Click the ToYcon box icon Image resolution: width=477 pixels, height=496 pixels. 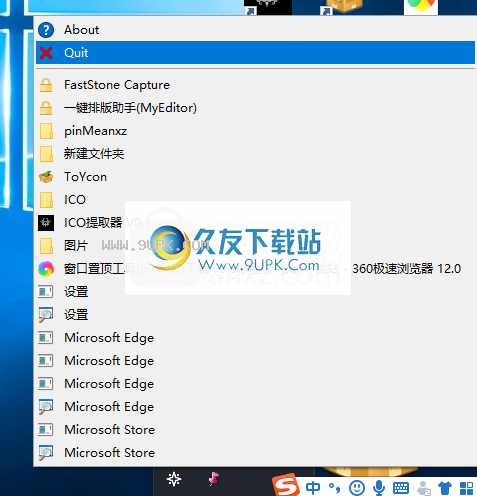(46, 177)
